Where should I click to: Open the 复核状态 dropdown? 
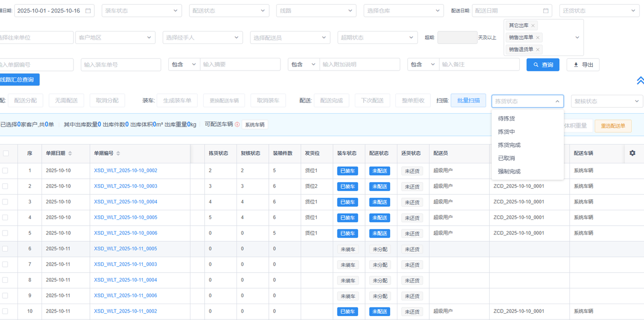(606, 101)
